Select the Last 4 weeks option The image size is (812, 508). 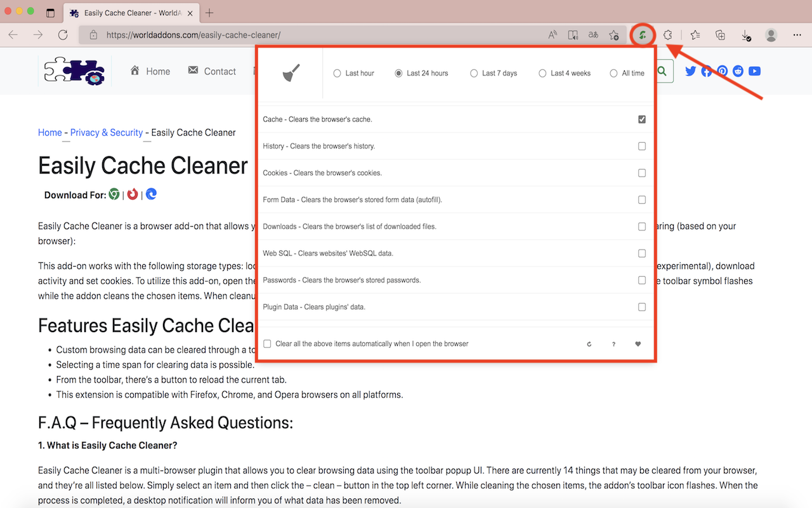click(542, 74)
